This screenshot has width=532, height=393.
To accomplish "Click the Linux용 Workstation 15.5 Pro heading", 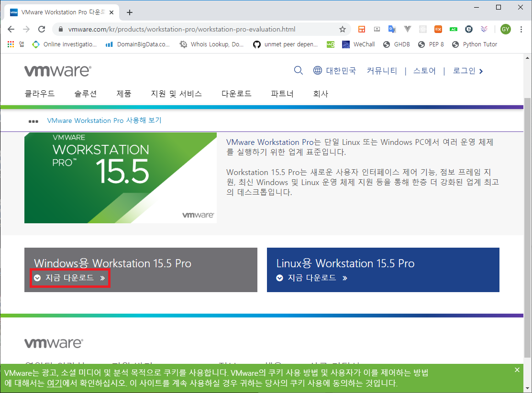I will coord(345,263).
